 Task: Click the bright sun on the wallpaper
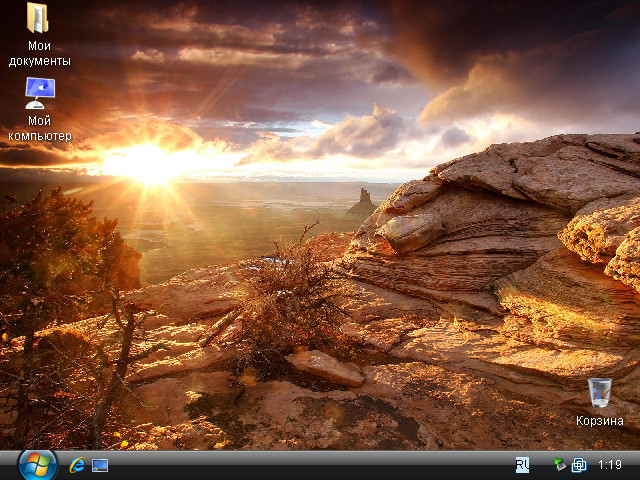pyautogui.click(x=150, y=162)
